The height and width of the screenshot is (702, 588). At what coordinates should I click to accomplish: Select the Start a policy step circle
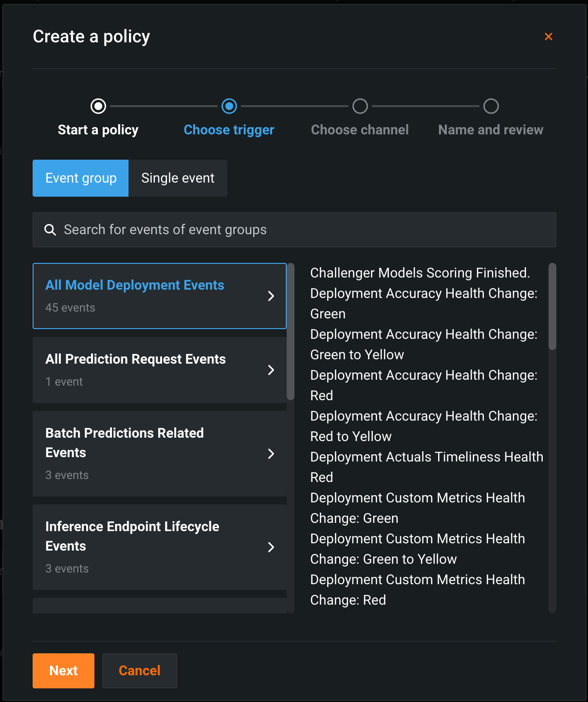coord(98,106)
